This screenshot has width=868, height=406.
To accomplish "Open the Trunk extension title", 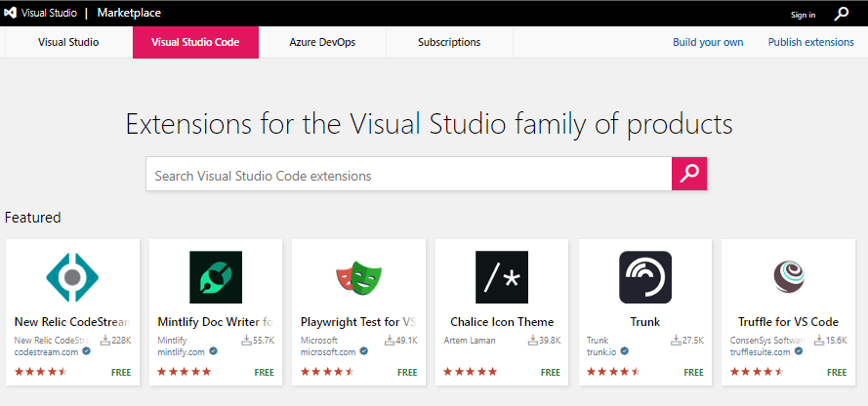I will pos(645,322).
